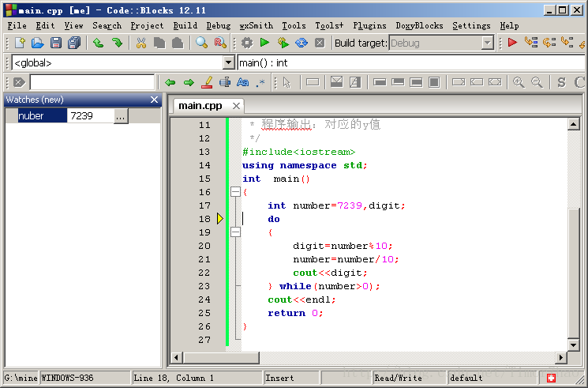Abort build using grey X icon

coord(320,43)
